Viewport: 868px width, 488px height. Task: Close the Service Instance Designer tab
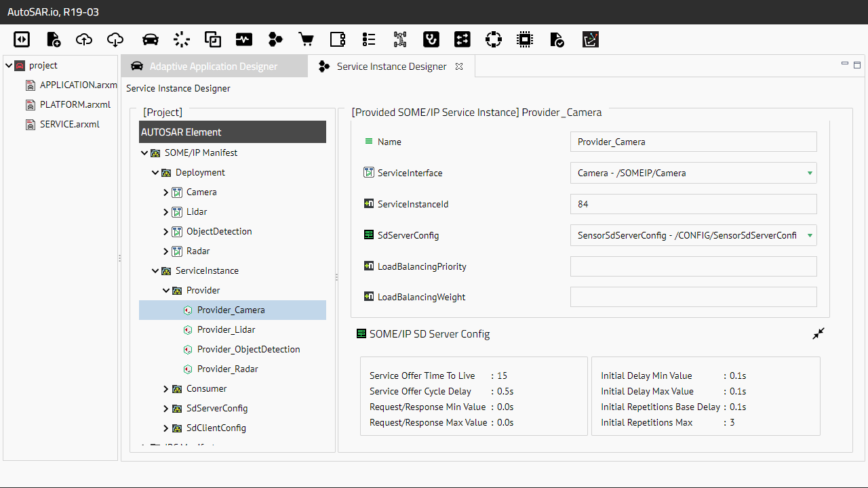point(459,66)
